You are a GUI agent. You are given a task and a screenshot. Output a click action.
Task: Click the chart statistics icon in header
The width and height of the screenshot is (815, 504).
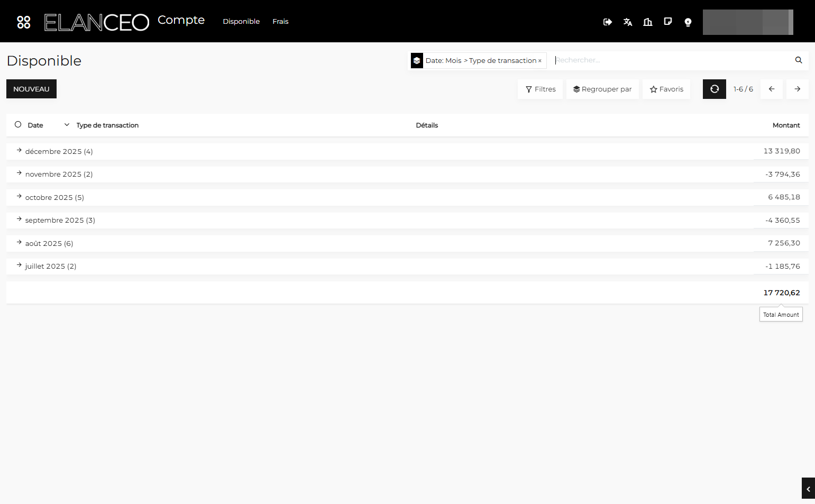[648, 22]
